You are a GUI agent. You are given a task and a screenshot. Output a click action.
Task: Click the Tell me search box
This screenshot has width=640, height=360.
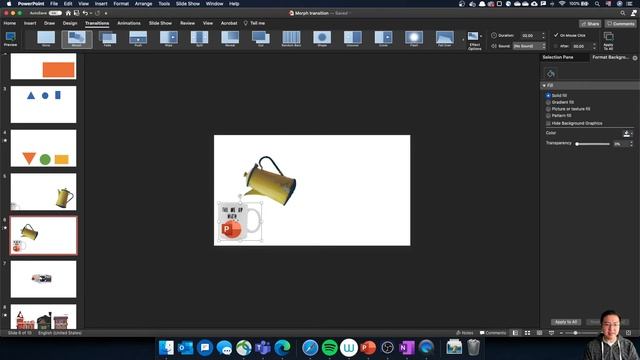pyautogui.click(x=254, y=23)
